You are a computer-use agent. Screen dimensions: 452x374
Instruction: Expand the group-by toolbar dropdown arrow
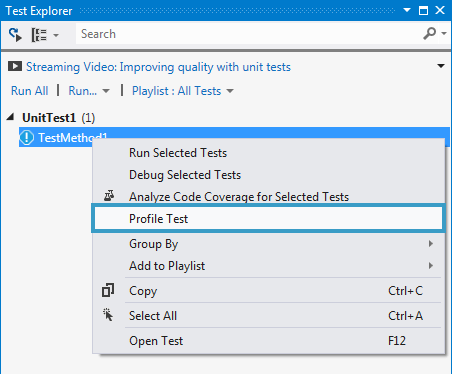coord(56,35)
